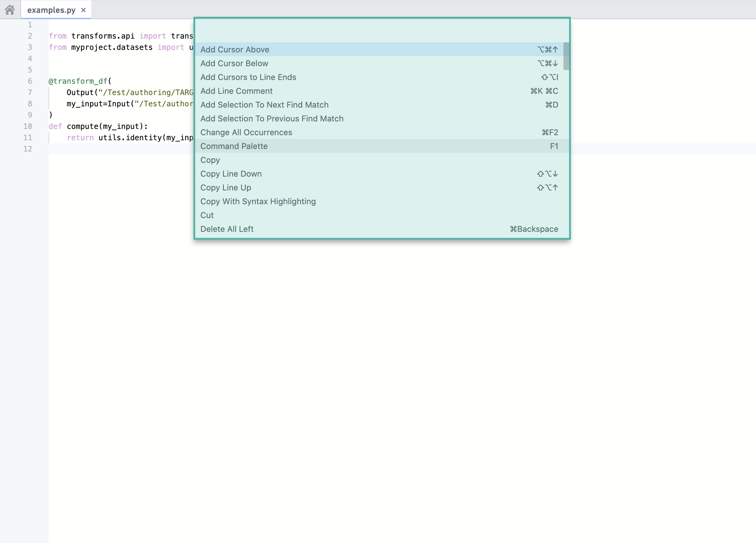The image size is (756, 543).
Task: Click line number 6 in the gutter
Action: tap(30, 81)
